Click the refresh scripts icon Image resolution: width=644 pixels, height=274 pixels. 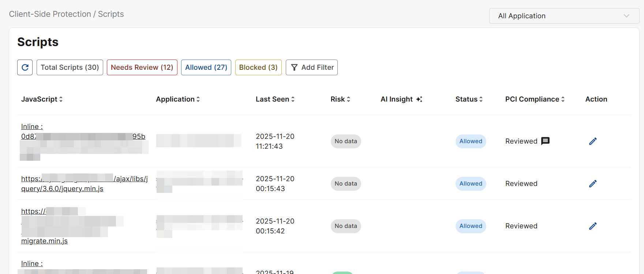[x=25, y=68]
